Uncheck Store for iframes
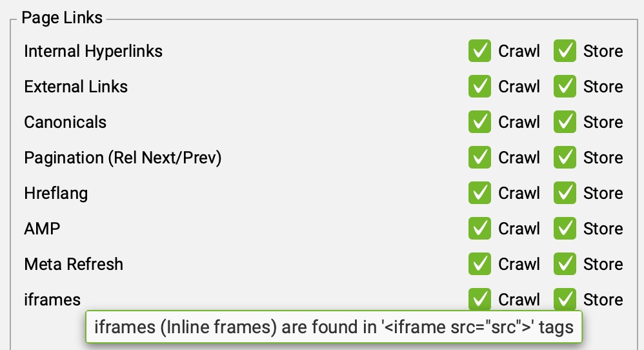 565,300
